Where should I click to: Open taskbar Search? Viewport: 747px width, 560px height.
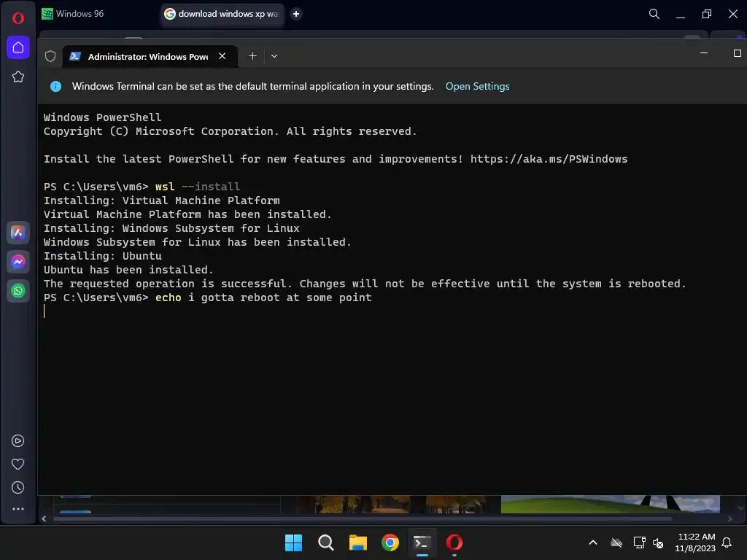pyautogui.click(x=326, y=542)
